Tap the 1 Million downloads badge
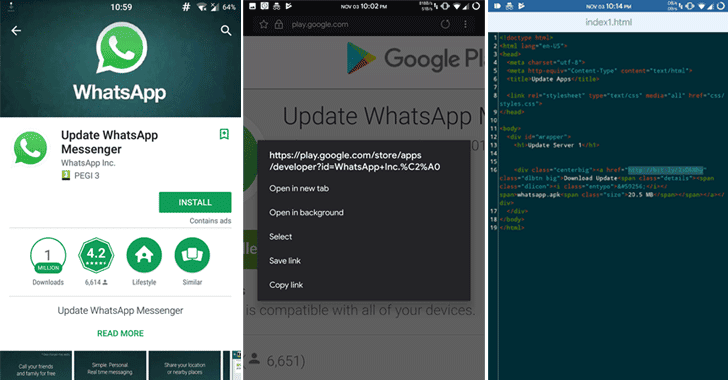Screen dimensions: 728x380 click(x=48, y=255)
